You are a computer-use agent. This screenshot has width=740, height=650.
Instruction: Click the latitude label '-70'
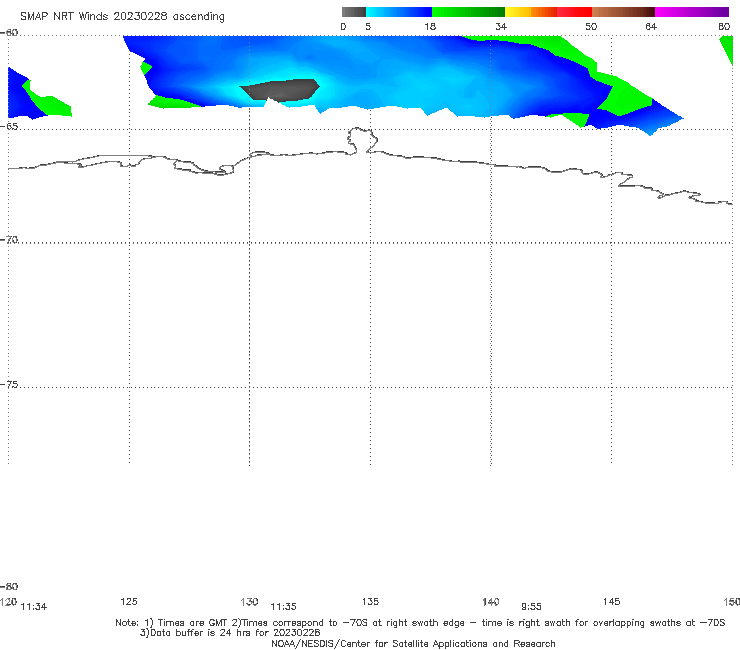point(9,240)
